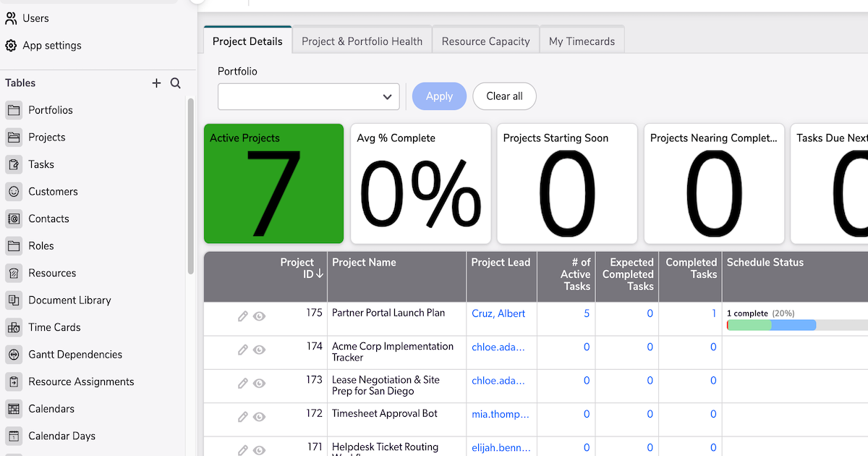Screen dimensions: 868x456
Task: Click the Customers smiley icon
Action: 14,192
